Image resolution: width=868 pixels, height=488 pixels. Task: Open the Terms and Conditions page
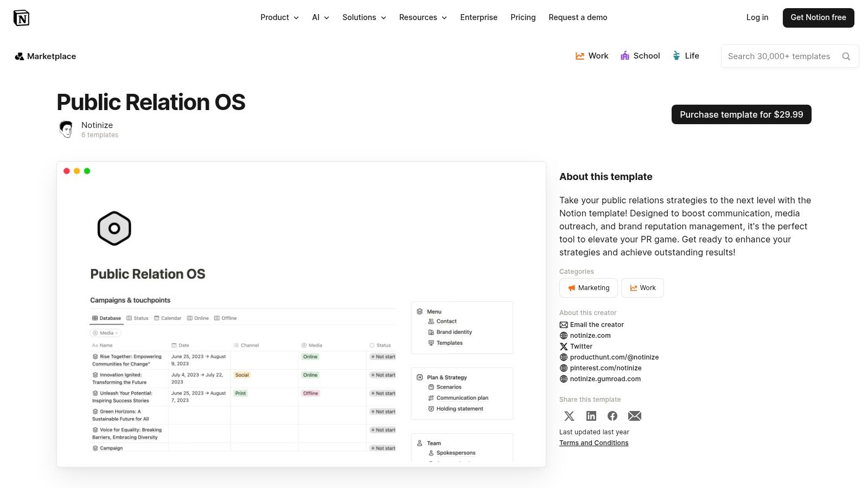[593, 442]
